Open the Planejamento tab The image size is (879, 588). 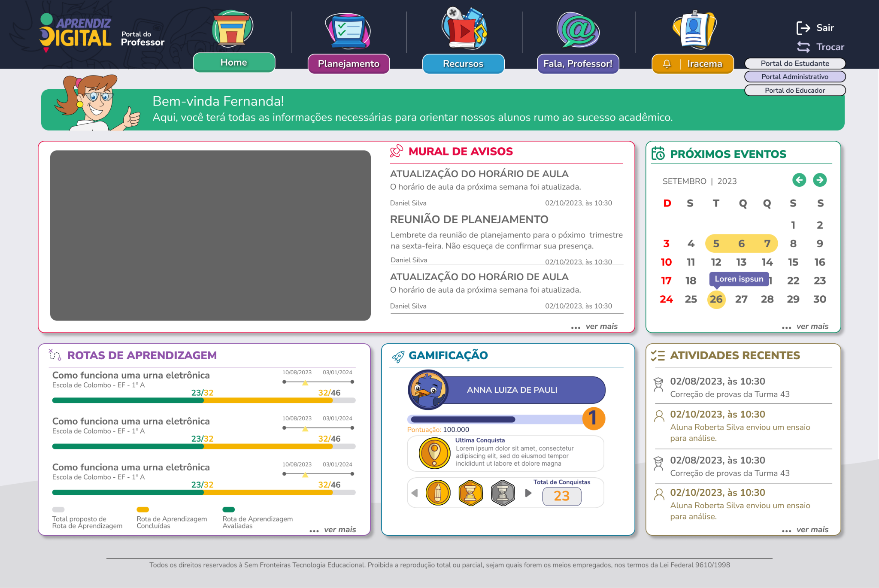tap(349, 64)
